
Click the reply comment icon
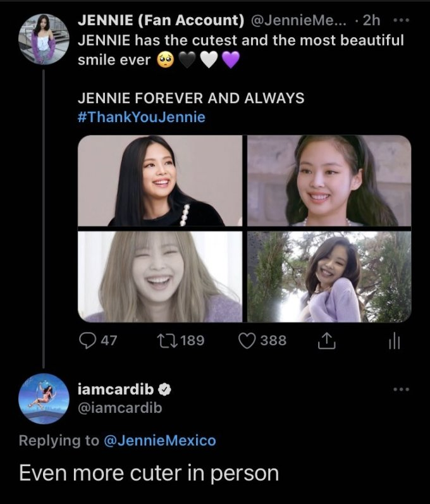pos(87,340)
